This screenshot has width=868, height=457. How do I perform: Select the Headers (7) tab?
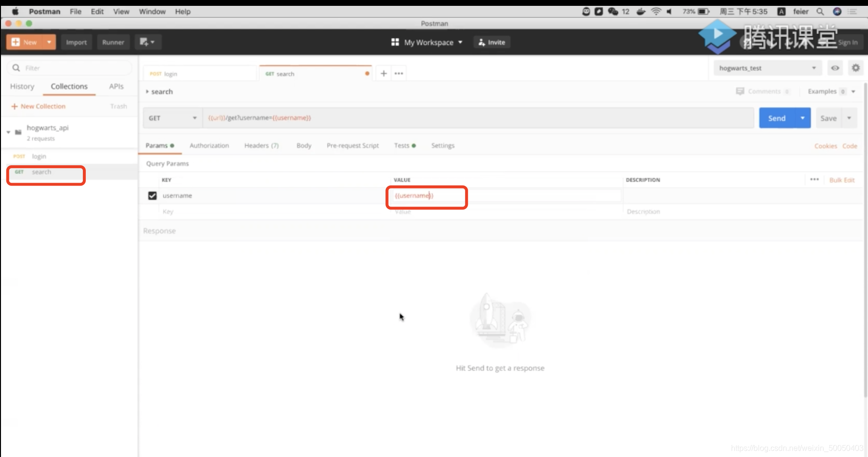pos(261,146)
